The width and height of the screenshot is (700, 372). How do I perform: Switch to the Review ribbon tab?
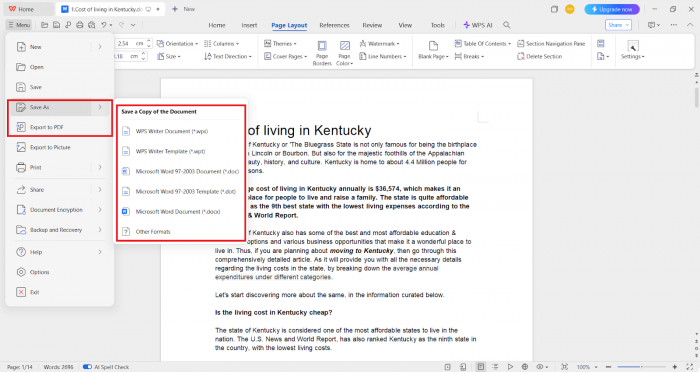pyautogui.click(x=372, y=25)
